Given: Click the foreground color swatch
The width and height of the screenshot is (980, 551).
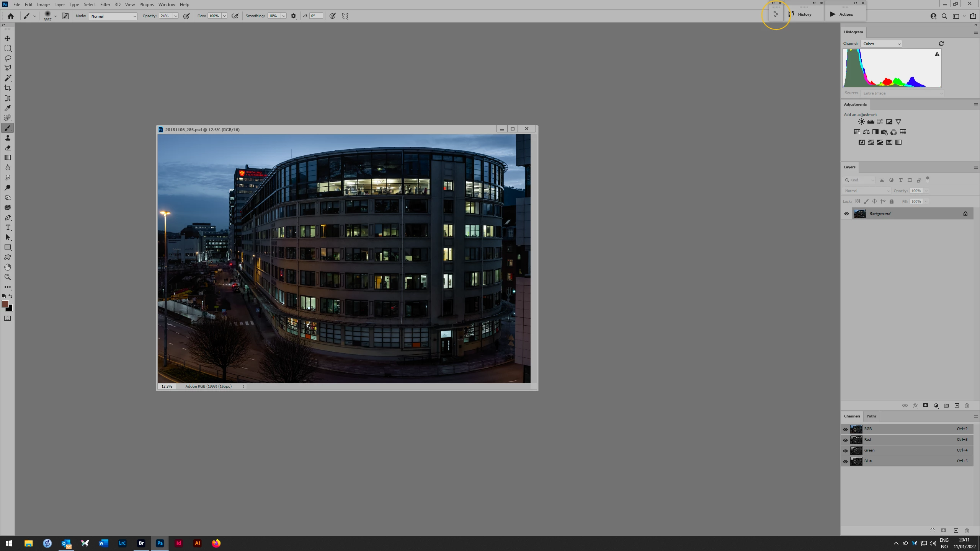Looking at the screenshot, I should point(5,304).
